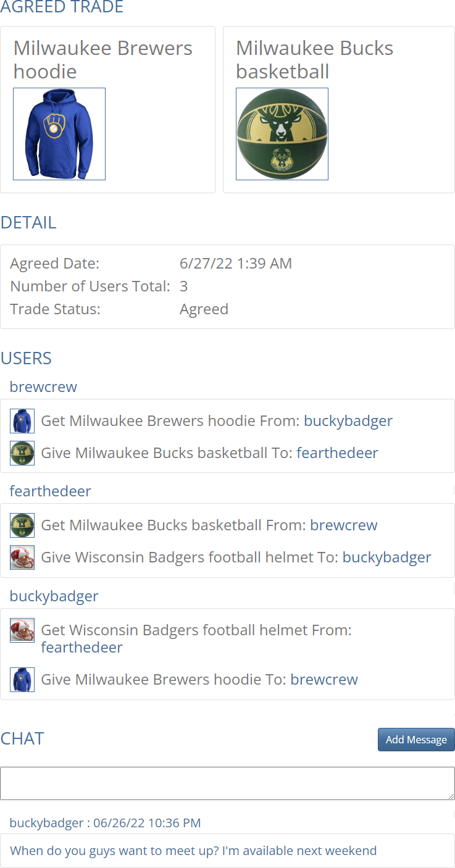Open the large Milwaukee Brewers hoodie image
455x868 pixels.
[59, 134]
